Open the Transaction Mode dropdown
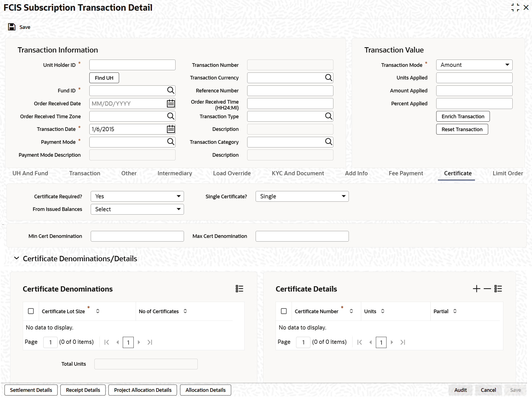This screenshot has width=532, height=400. point(474,65)
